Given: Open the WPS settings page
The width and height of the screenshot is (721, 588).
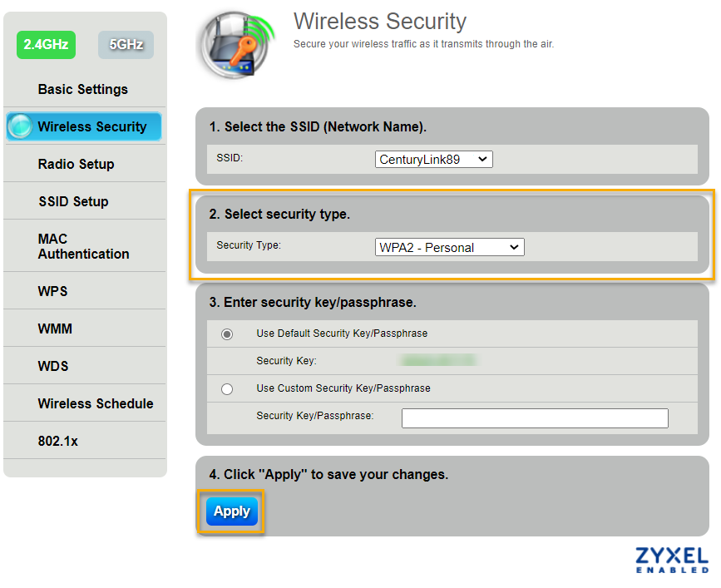Looking at the screenshot, I should click(x=52, y=291).
